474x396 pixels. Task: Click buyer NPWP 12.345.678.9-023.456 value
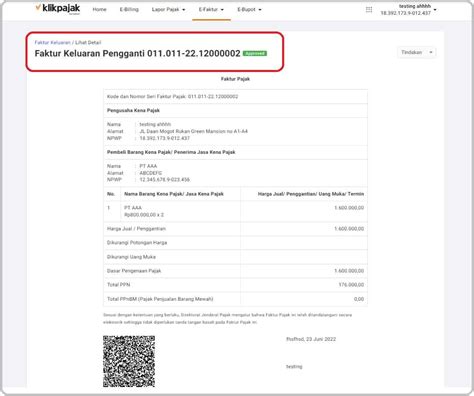pyautogui.click(x=164, y=180)
